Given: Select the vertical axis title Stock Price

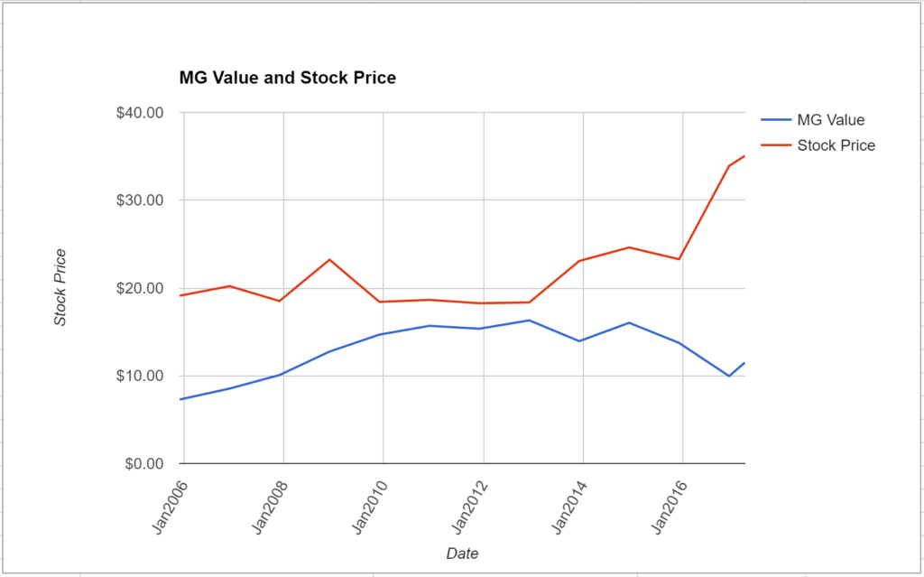Looking at the screenshot, I should [60, 287].
